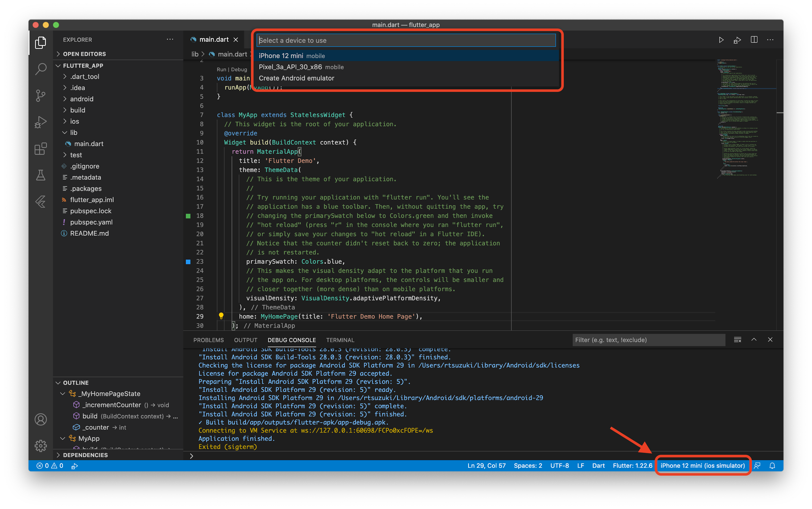Open the Flutter sidebar view

[x=41, y=202]
